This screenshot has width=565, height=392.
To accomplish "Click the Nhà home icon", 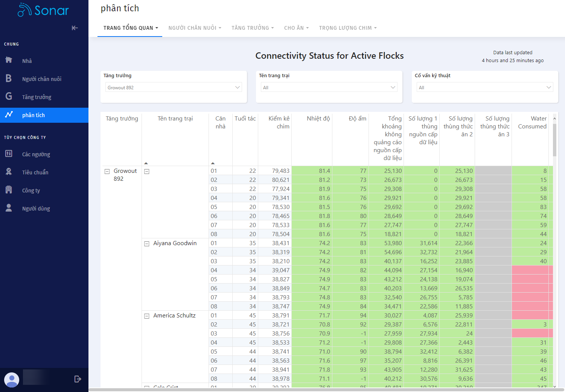I will point(9,60).
